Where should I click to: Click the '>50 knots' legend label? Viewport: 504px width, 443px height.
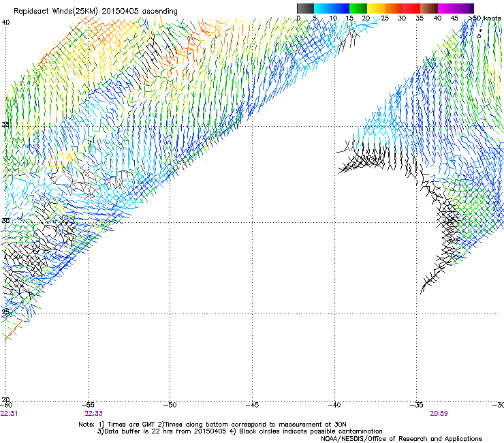[x=484, y=18]
